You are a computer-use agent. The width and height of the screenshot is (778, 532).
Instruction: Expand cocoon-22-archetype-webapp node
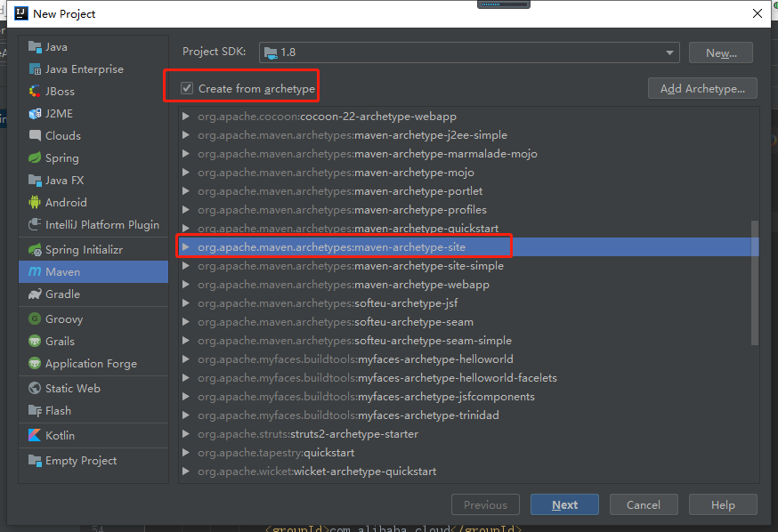(186, 117)
